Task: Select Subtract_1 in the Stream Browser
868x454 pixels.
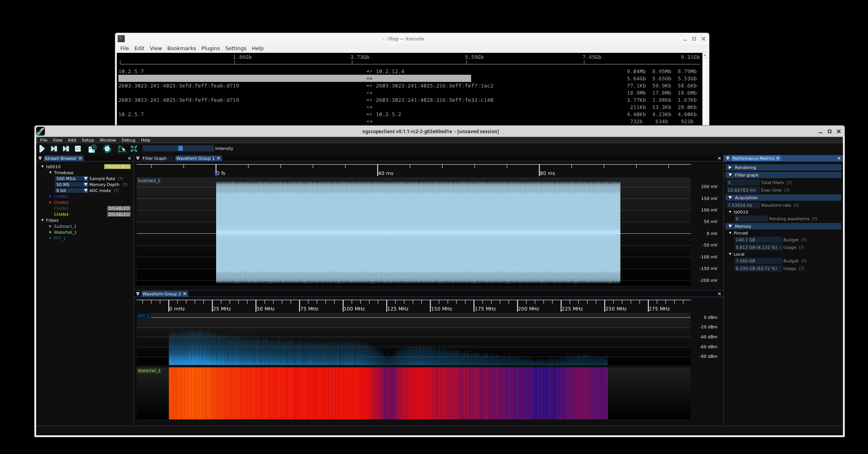Action: coord(65,226)
